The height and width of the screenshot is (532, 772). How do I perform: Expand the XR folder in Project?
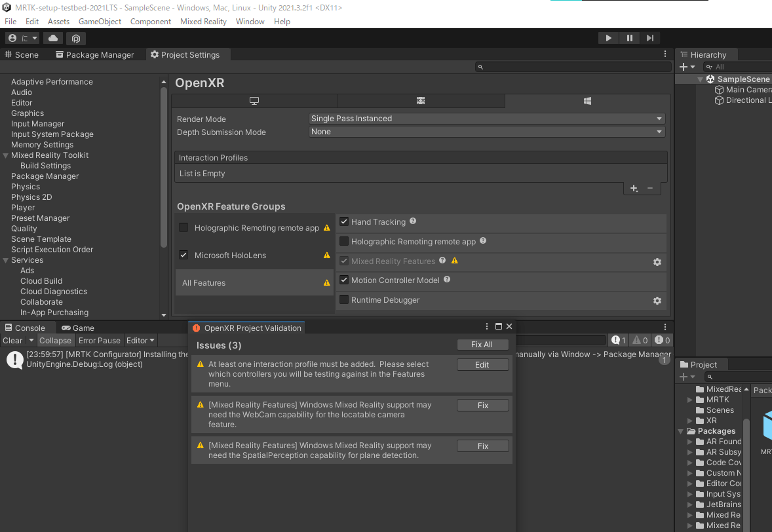click(x=690, y=421)
